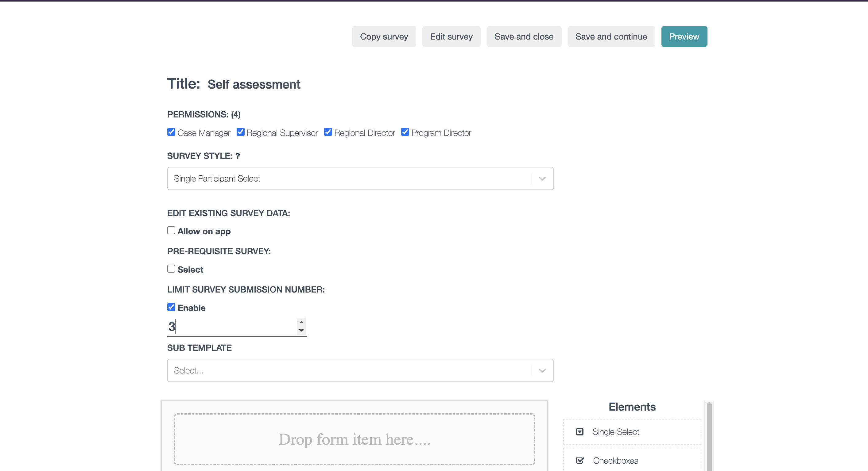Toggle the Program Director permission checkbox

[x=405, y=132]
